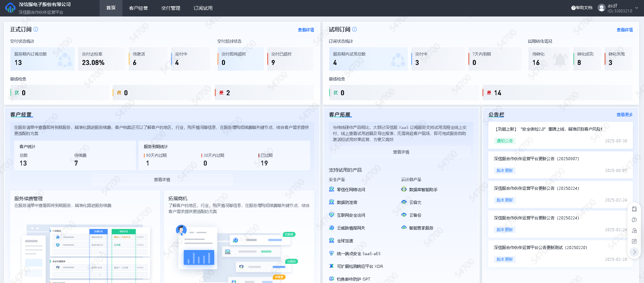
Task: Open the 订阅试用 menu
Action: pos(203,8)
